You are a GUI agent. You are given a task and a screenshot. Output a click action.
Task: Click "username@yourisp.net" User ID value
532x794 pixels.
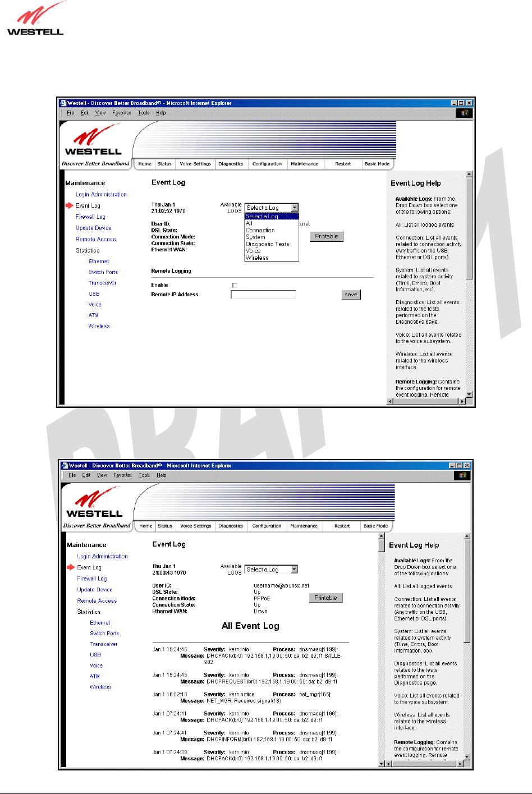click(281, 586)
